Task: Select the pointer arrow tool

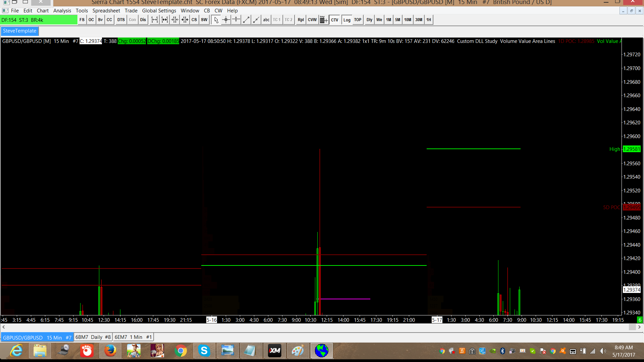Action: [x=216, y=20]
